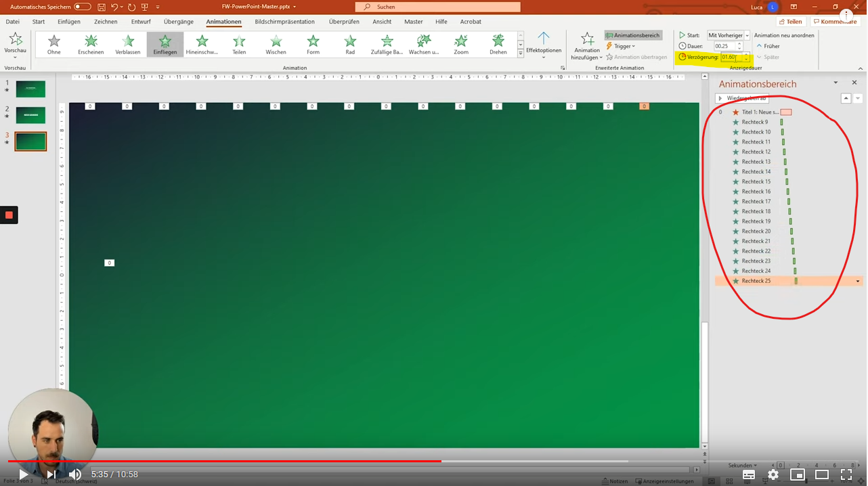Viewport: 868px width, 486px height.
Task: Collapse the ribbon with chevron
Action: 860,68
